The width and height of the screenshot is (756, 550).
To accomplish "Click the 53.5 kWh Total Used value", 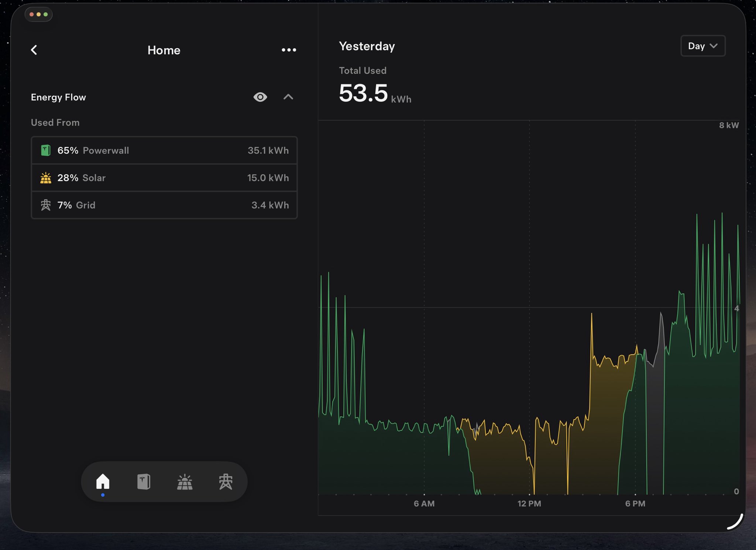I will click(375, 93).
